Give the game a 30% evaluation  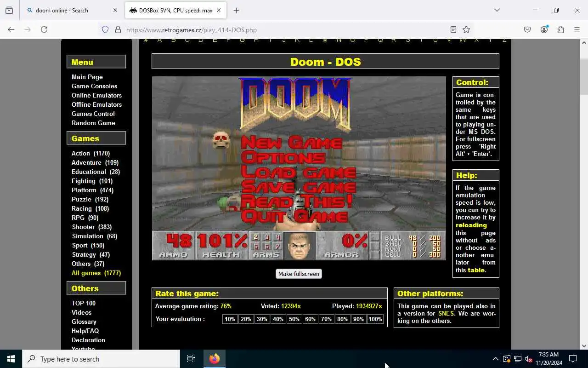click(x=262, y=319)
